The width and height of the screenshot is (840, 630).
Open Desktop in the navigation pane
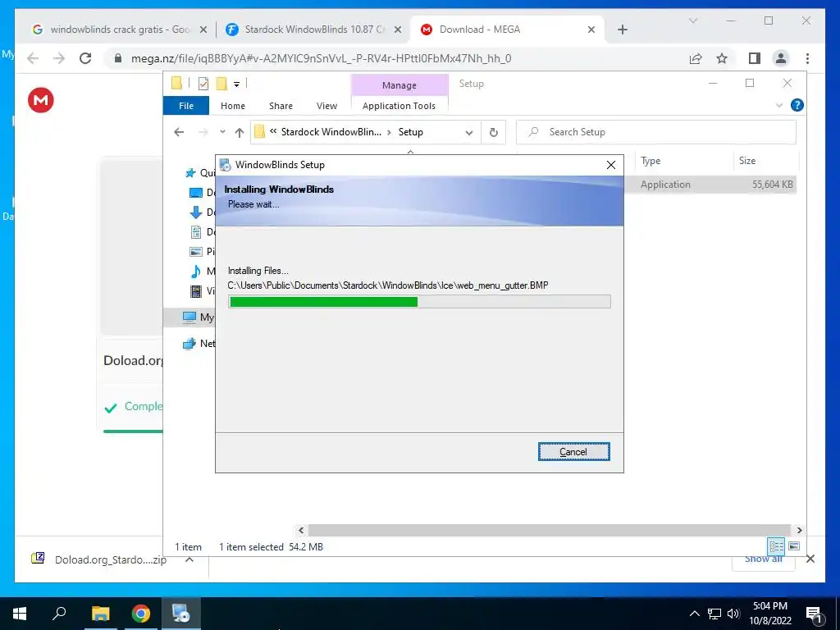pyautogui.click(x=203, y=192)
